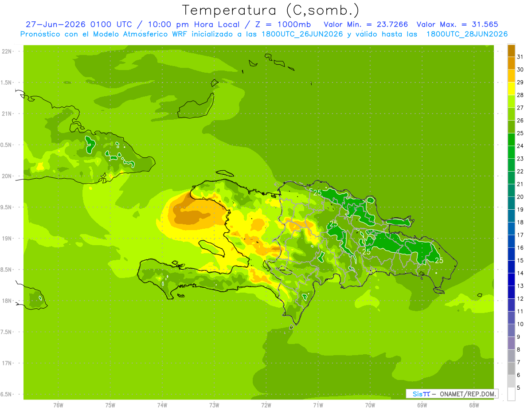Click the '1800UTC_28JUN2026' valid-until timestamp
This screenshot has width=532, height=411.
click(x=467, y=34)
